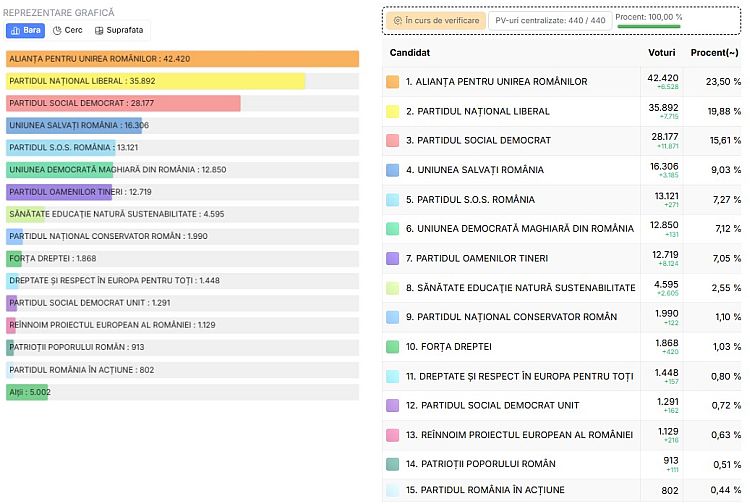
Task: Click the purple swatch for Partidul Social Democrat Unit
Action: pyautogui.click(x=393, y=405)
